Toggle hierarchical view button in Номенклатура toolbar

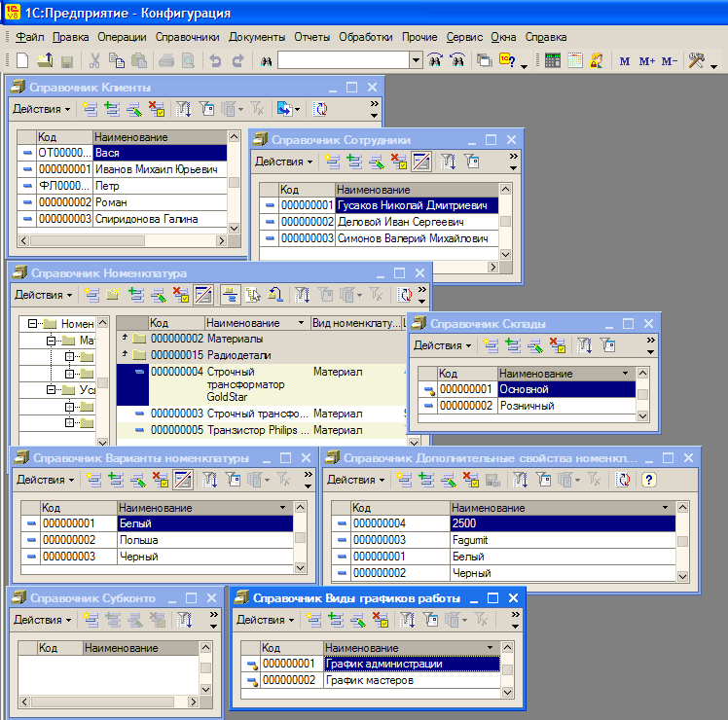[x=230, y=294]
